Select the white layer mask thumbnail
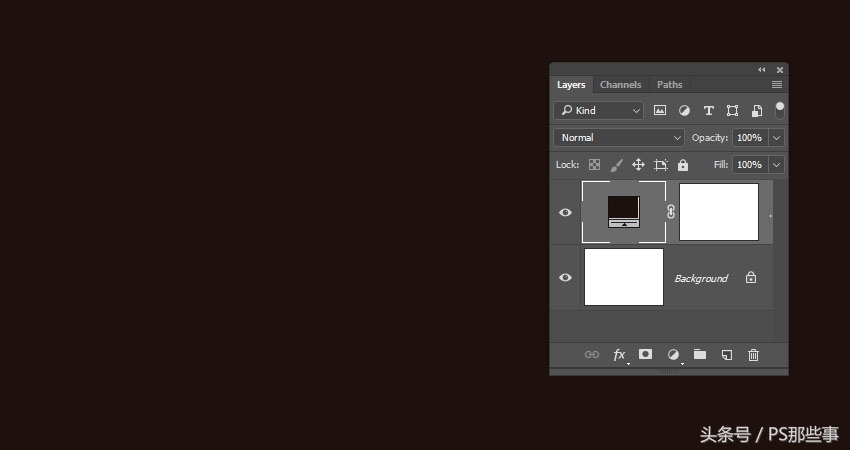This screenshot has width=850, height=450. (x=719, y=212)
